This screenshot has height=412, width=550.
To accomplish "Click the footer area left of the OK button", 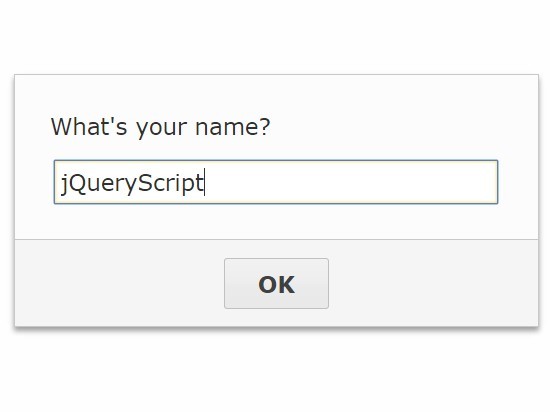I will (119, 283).
